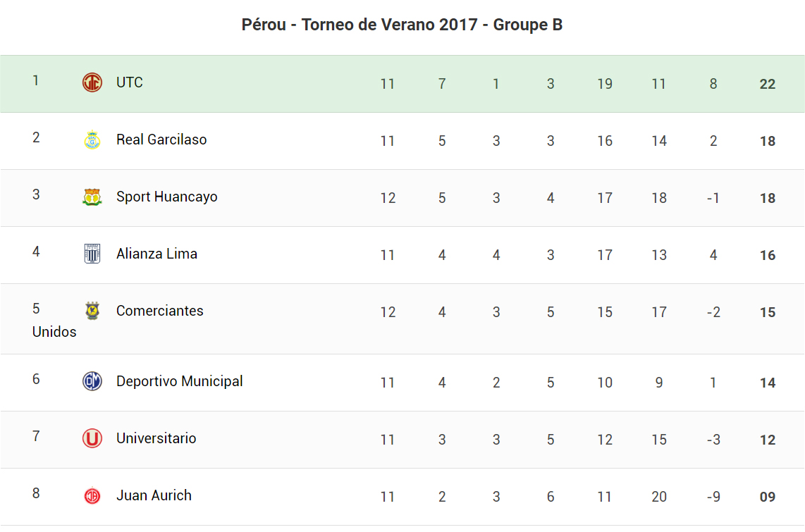Select the Sport Huancayo team name
This screenshot has width=805, height=532.
tap(166, 197)
